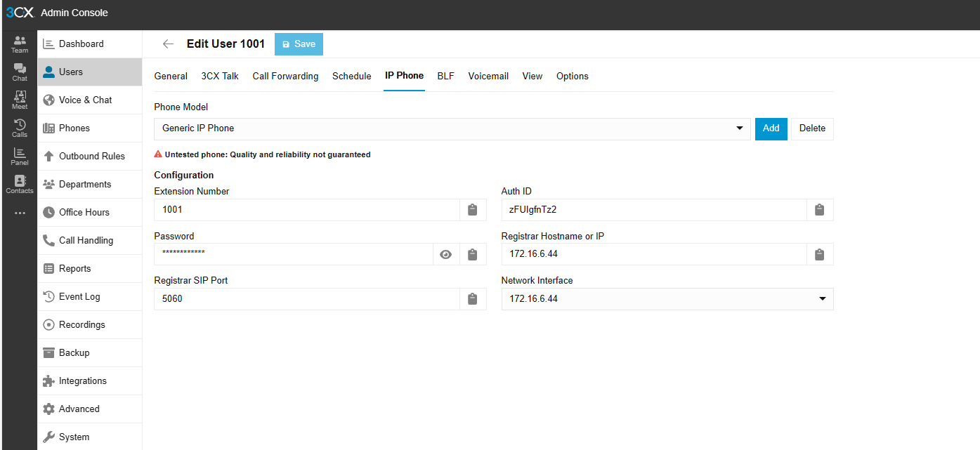Copy Extension Number to clipboard
The height and width of the screenshot is (450, 980).
(473, 210)
